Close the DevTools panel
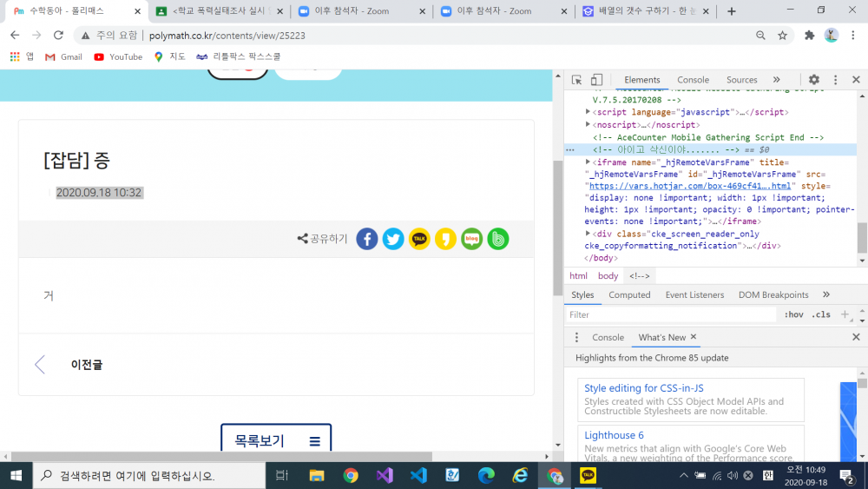Viewport: 868px width, 489px height. click(856, 80)
